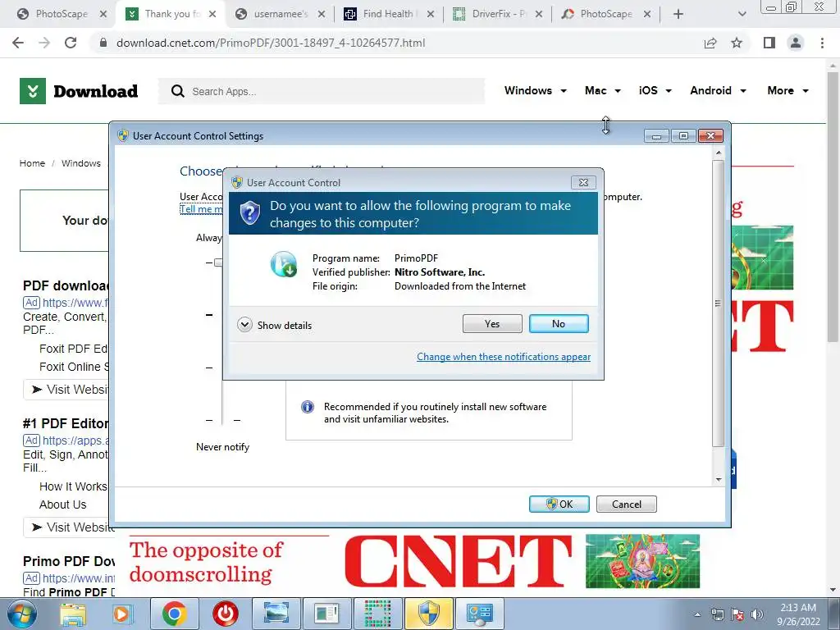This screenshot has width=840, height=630.
Task: Click the PrimoPDF installer icon in dialog
Action: (x=283, y=264)
